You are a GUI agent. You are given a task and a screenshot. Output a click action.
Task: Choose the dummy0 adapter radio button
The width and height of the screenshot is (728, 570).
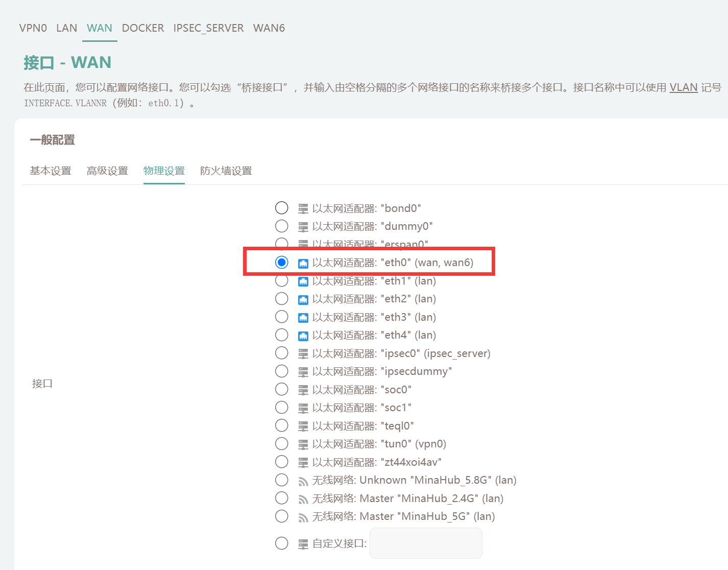[x=281, y=226]
